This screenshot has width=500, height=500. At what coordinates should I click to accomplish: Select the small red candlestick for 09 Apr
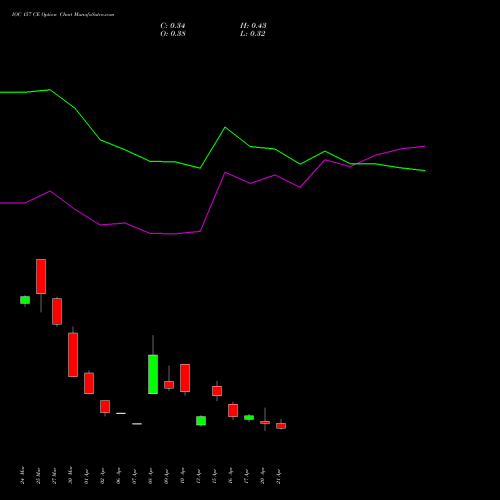pyautogui.click(x=169, y=385)
